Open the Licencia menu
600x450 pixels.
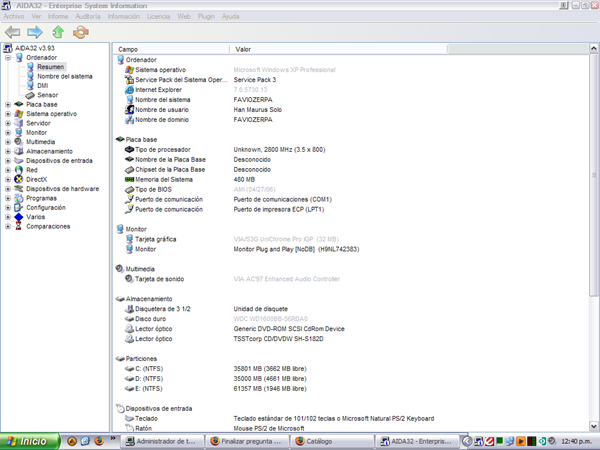tap(158, 16)
